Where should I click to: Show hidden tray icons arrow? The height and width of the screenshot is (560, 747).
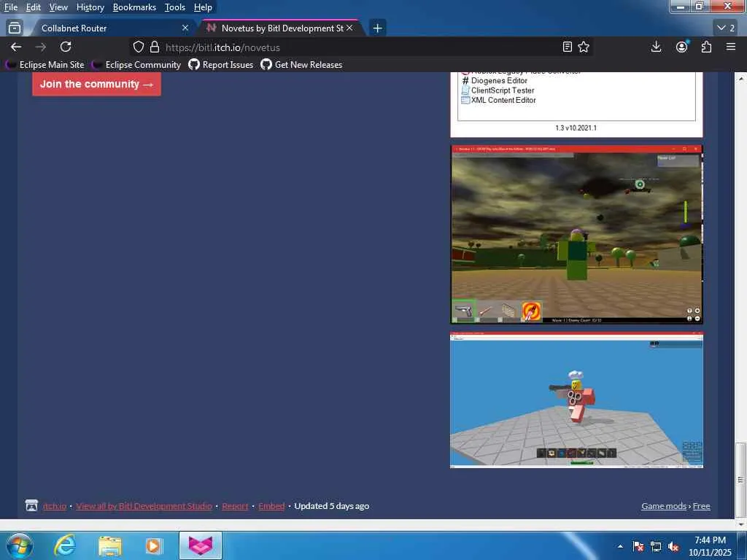pyautogui.click(x=620, y=546)
